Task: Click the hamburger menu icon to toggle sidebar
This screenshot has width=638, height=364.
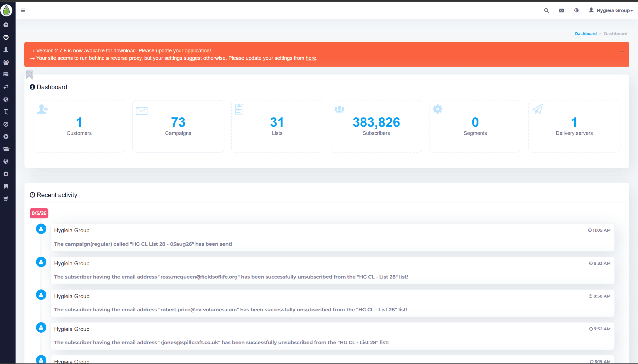Action: [23, 10]
